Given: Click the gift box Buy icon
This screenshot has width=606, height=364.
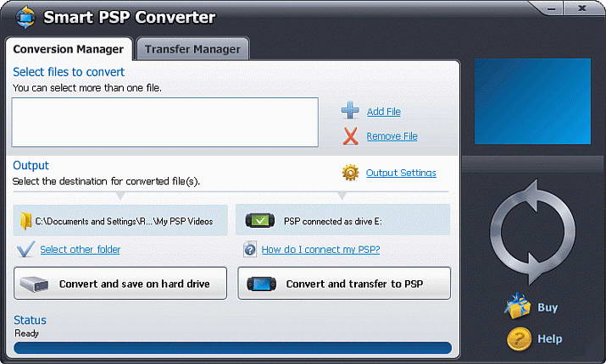Looking at the screenshot, I should (x=518, y=306).
